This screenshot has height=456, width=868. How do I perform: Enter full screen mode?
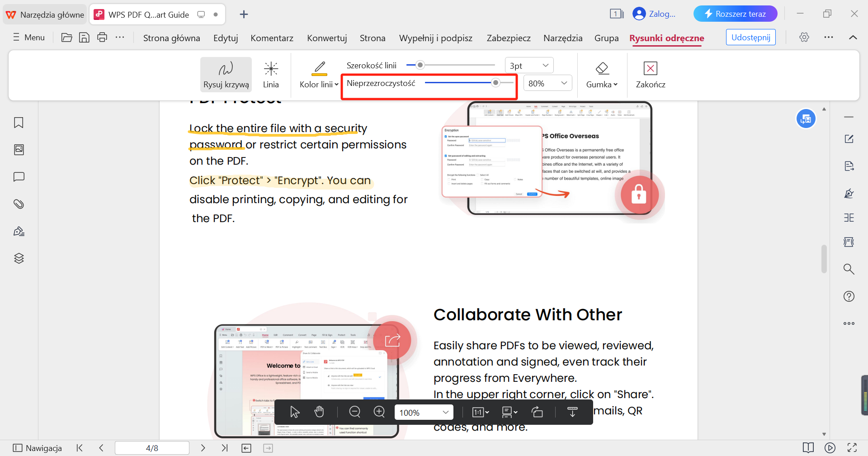pyautogui.click(x=852, y=448)
